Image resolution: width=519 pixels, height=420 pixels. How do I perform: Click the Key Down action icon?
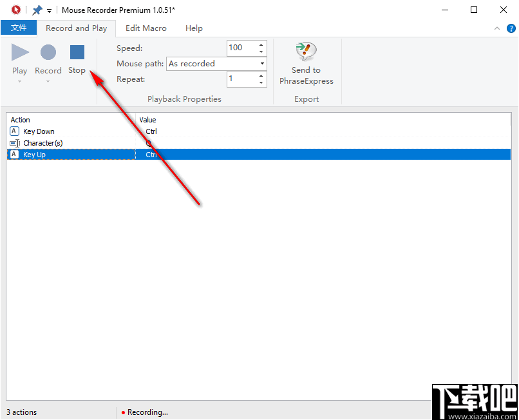[x=14, y=131]
